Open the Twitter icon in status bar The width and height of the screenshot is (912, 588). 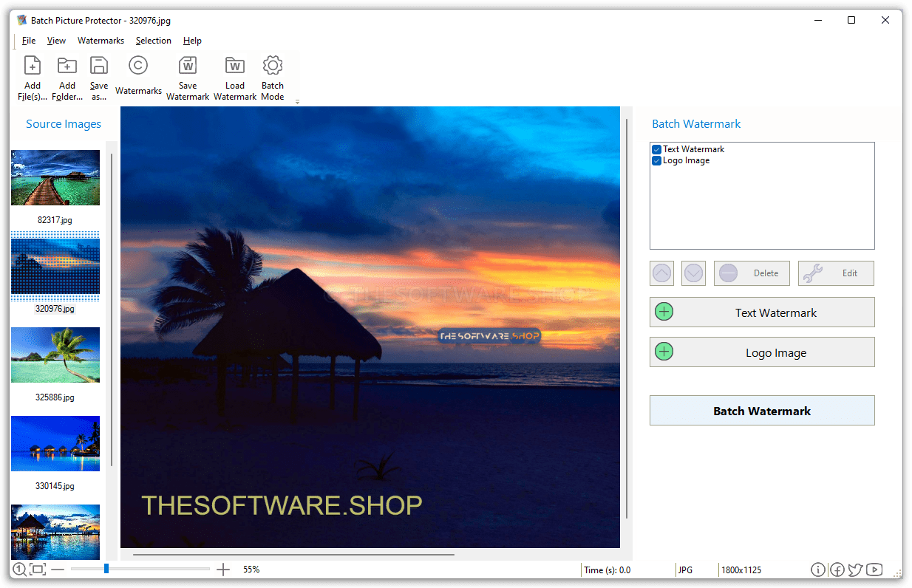(x=856, y=570)
